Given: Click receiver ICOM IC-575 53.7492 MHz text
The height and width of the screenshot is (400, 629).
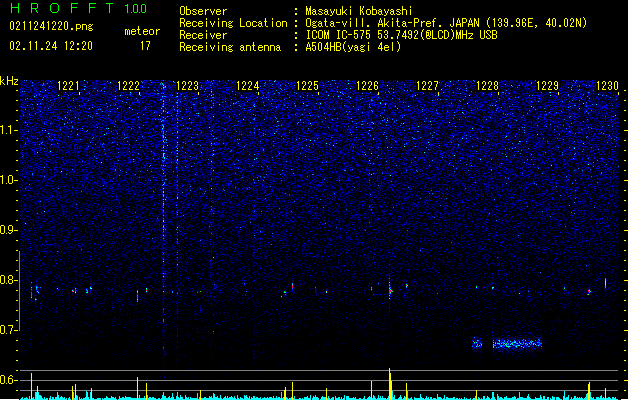Looking at the screenshot, I should [401, 35].
